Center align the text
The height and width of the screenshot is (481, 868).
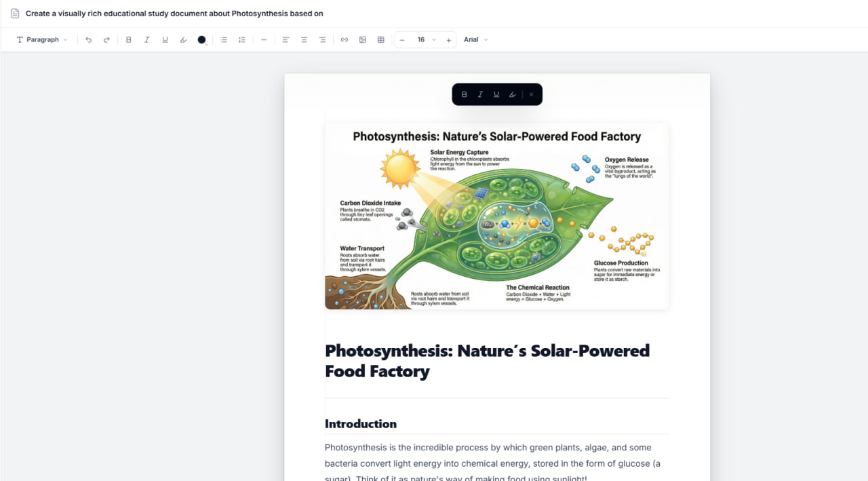304,40
